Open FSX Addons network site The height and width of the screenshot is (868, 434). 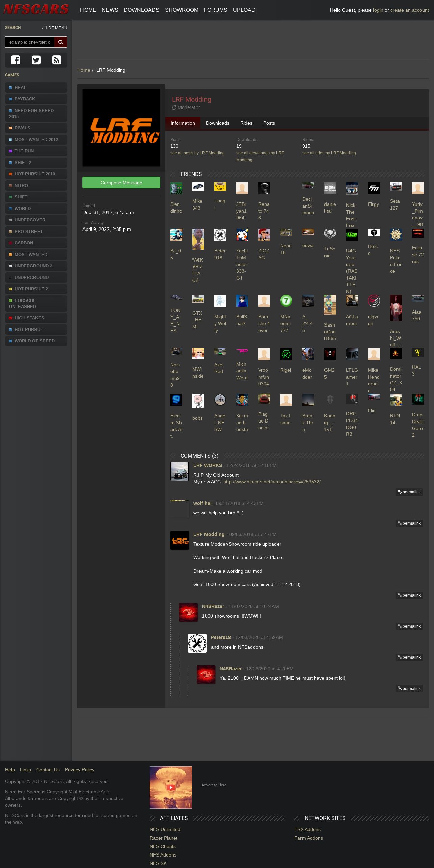(x=308, y=829)
